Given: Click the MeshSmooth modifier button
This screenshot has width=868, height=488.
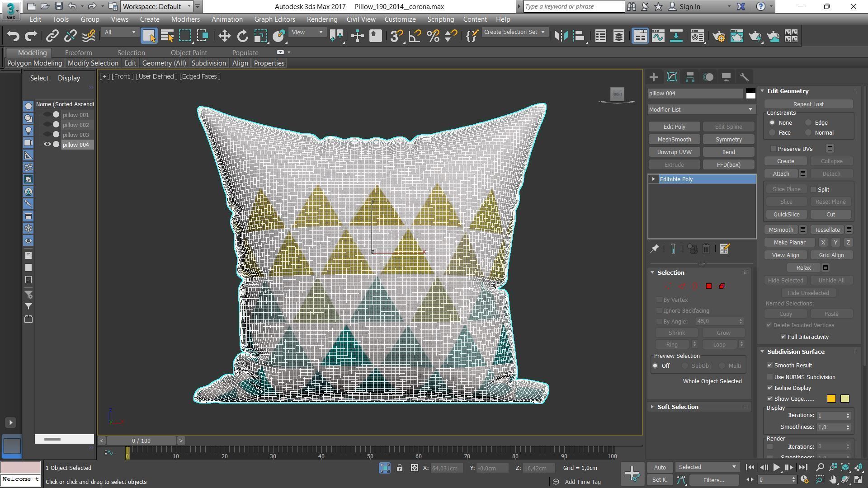Looking at the screenshot, I should click(x=674, y=139).
